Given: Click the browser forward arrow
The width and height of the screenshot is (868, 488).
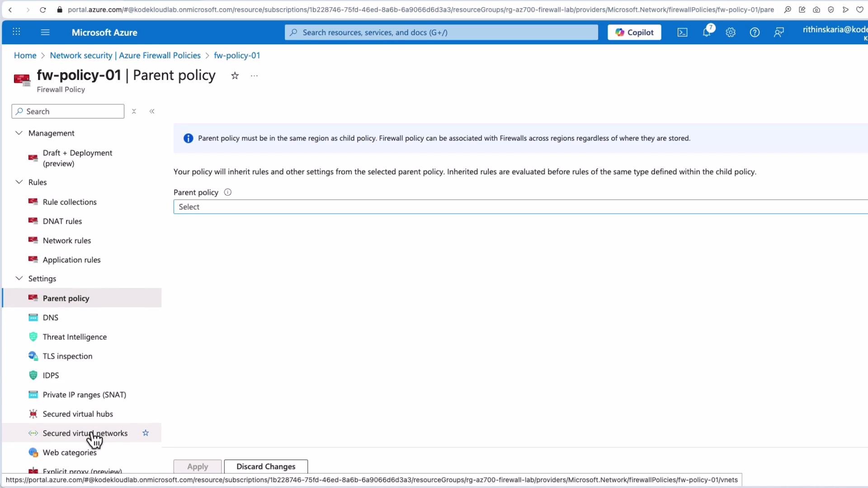Looking at the screenshot, I should (28, 9).
